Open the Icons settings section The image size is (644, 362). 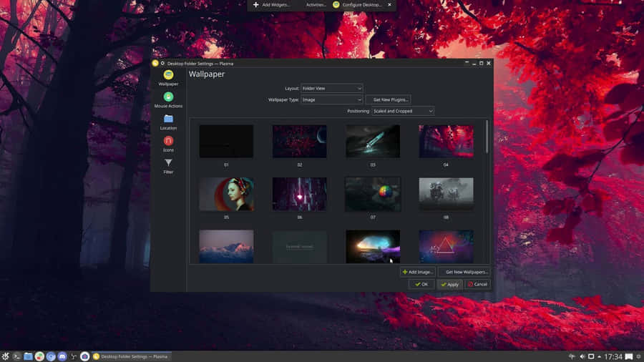coord(168,144)
